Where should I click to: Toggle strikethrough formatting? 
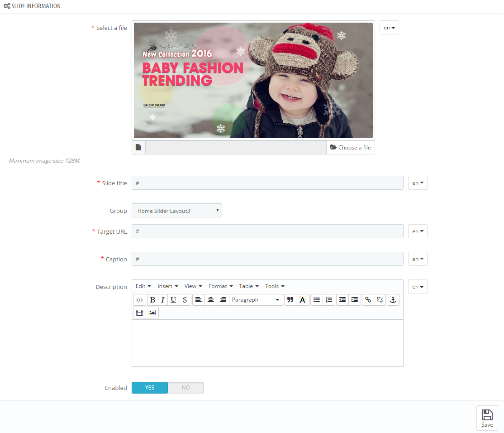click(185, 300)
